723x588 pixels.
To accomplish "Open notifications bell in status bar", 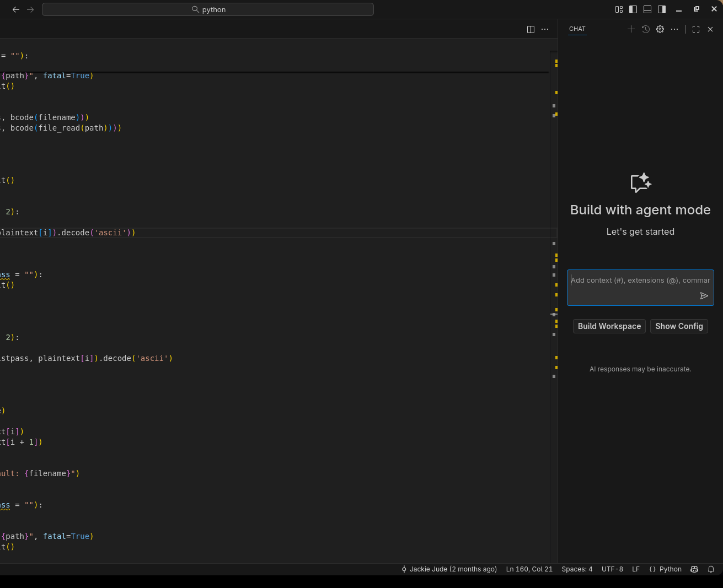I will 711,569.
